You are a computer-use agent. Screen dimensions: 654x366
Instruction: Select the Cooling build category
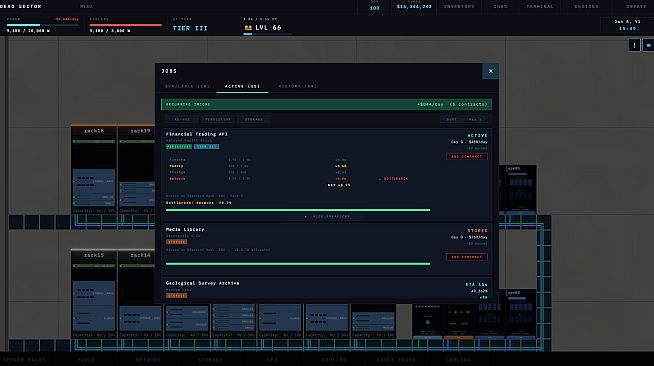click(334, 360)
